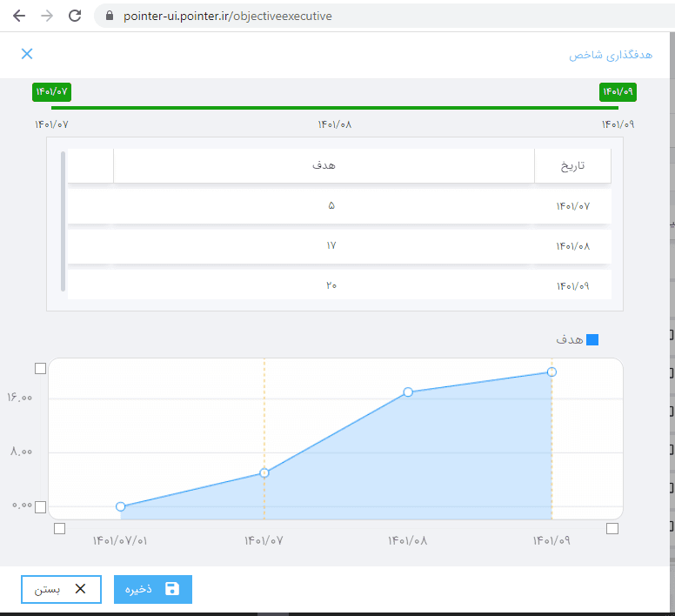Click the bottom-right x-axis zoom handle
This screenshot has height=616, width=675.
[612, 528]
